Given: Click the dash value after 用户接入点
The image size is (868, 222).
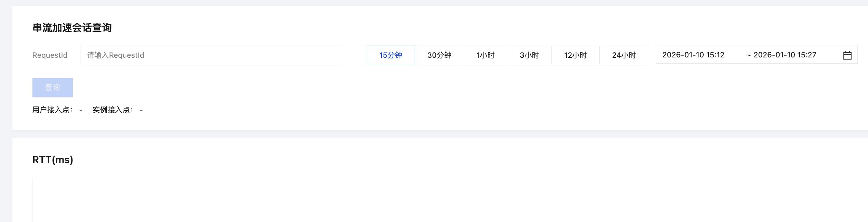Looking at the screenshot, I should pyautogui.click(x=81, y=110).
